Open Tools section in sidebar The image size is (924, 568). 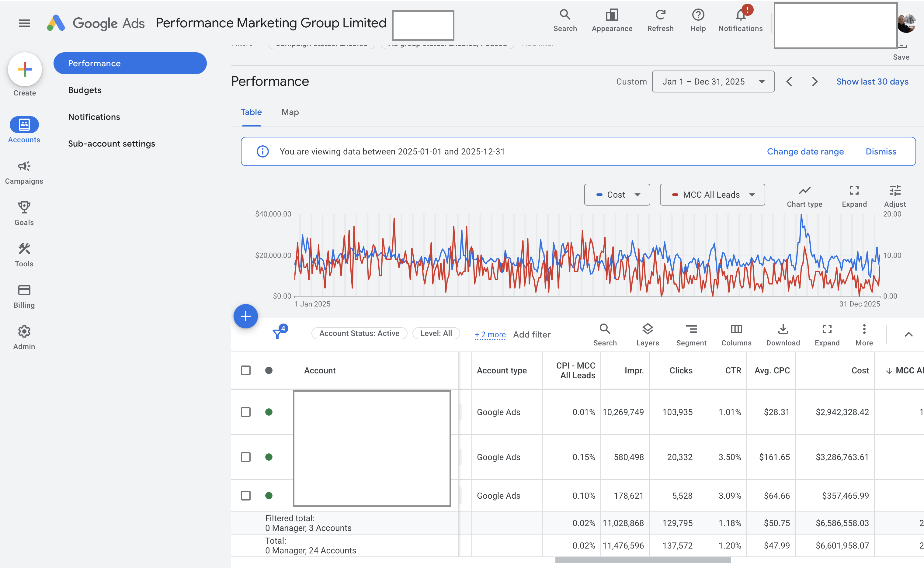(x=24, y=255)
